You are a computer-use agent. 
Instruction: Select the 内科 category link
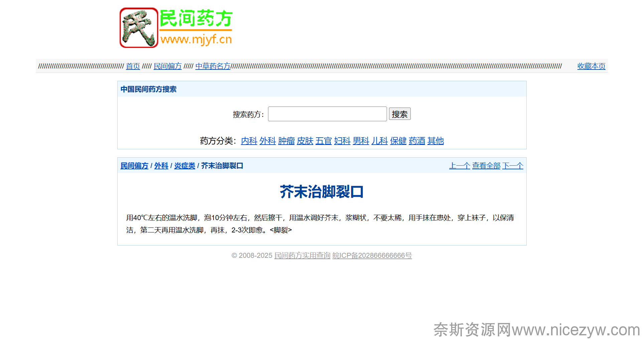(249, 141)
